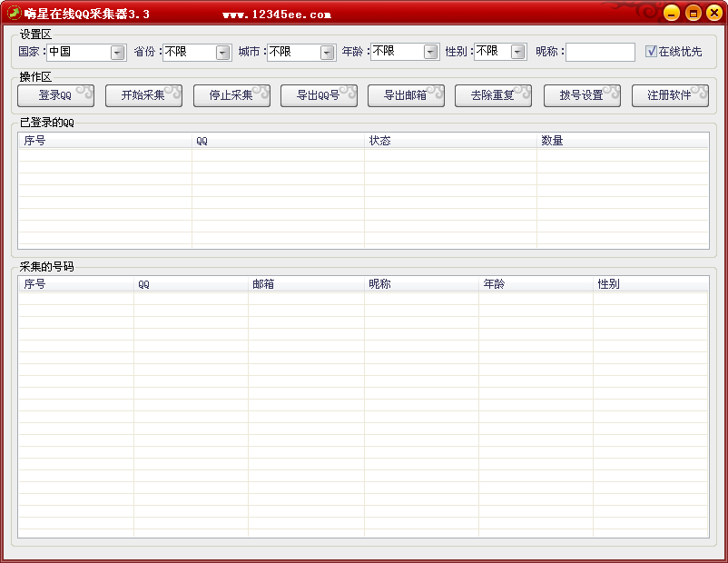This screenshot has height=563, width=728.
Task: Toggle the 在线优先 checkbox
Action: click(651, 51)
